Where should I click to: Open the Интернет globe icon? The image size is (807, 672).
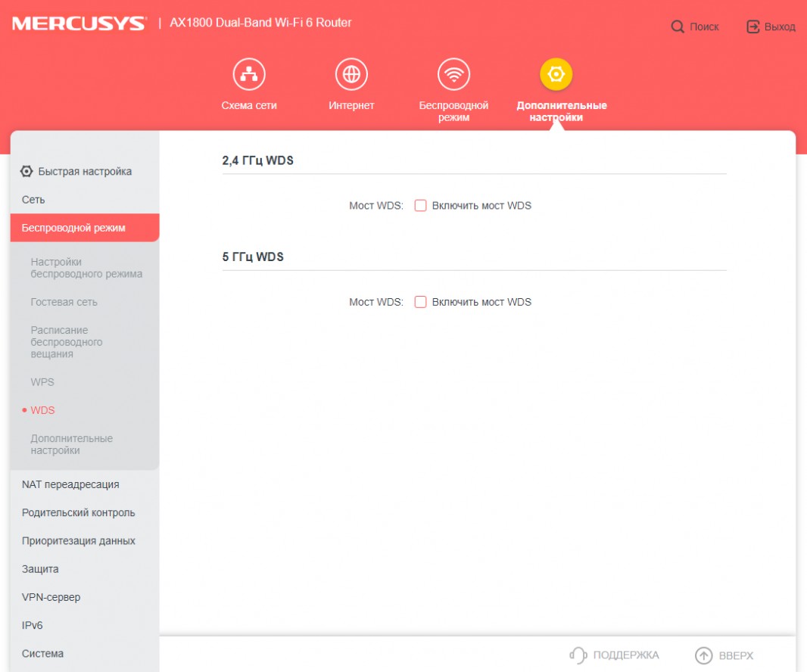tap(351, 74)
